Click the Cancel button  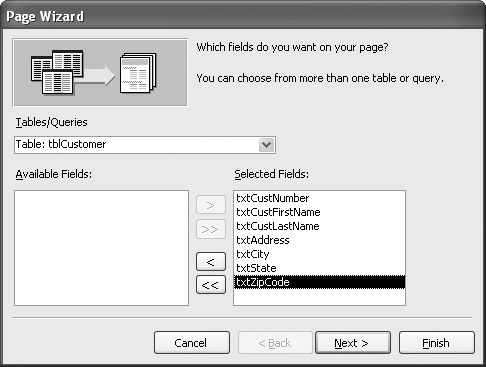pyautogui.click(x=192, y=343)
